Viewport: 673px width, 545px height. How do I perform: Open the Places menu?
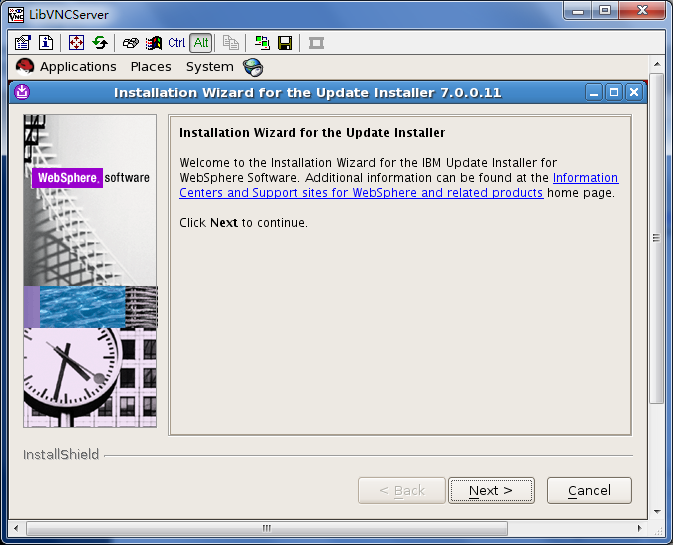click(151, 67)
